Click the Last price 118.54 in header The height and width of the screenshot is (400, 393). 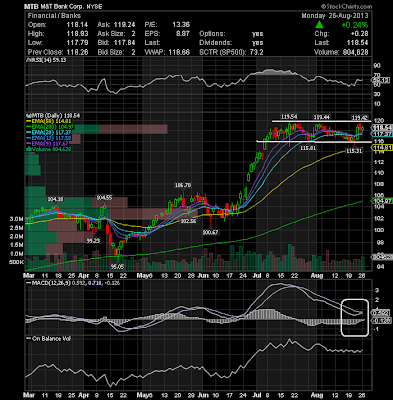[358, 43]
